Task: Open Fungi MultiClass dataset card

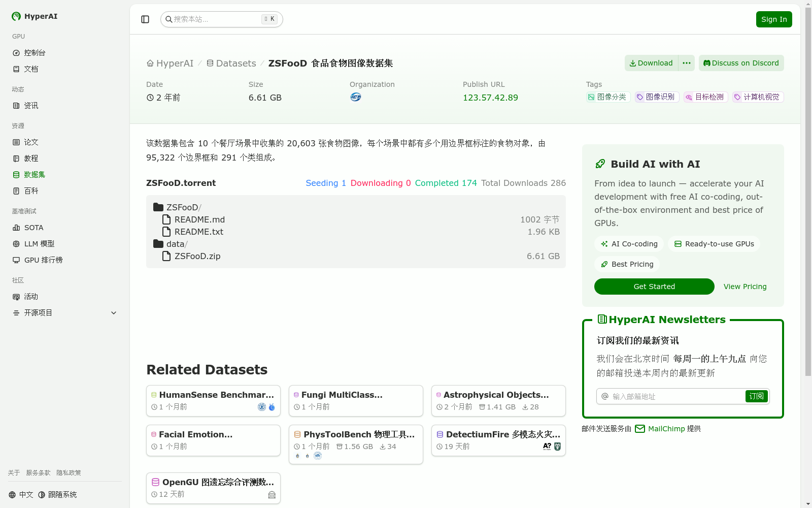Action: click(356, 401)
